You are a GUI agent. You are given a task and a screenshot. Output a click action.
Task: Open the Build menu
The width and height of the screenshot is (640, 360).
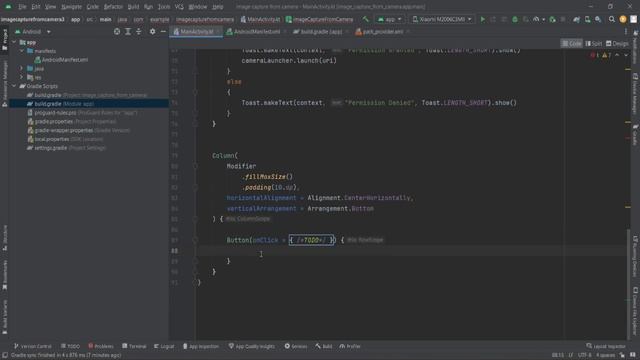tap(133, 7)
